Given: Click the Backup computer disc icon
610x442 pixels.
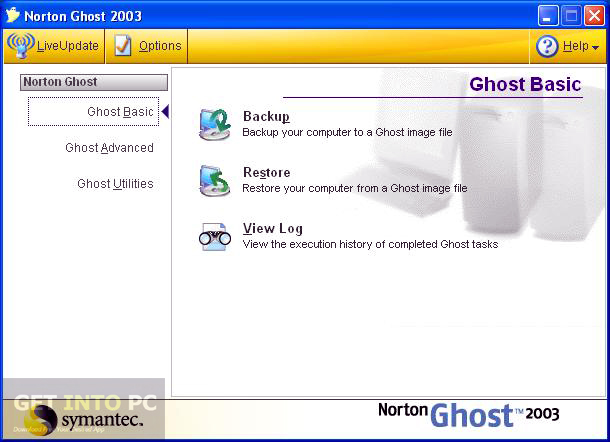Looking at the screenshot, I should pyautogui.click(x=215, y=124).
